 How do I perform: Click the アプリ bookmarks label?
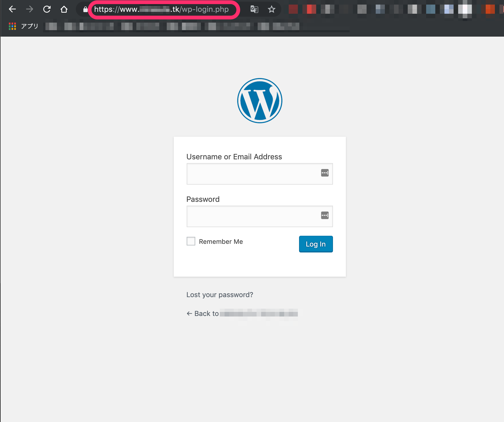[x=30, y=26]
